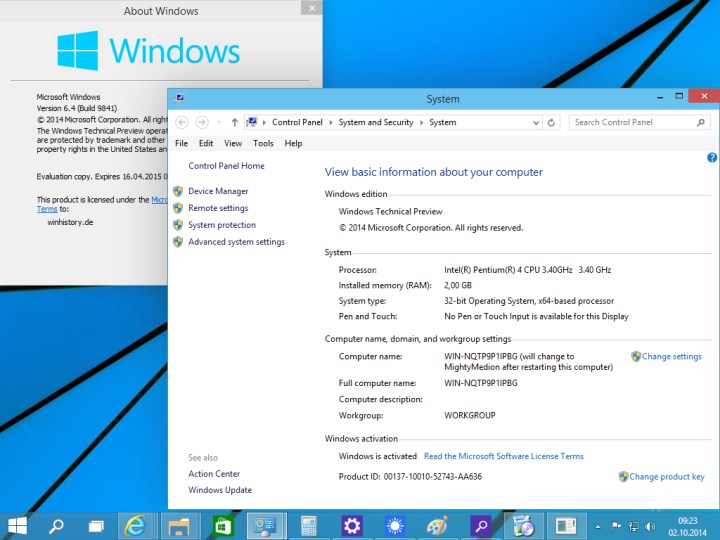Expand the chevron before Control Panel breadcrumb
The image size is (720, 540).
point(264,123)
